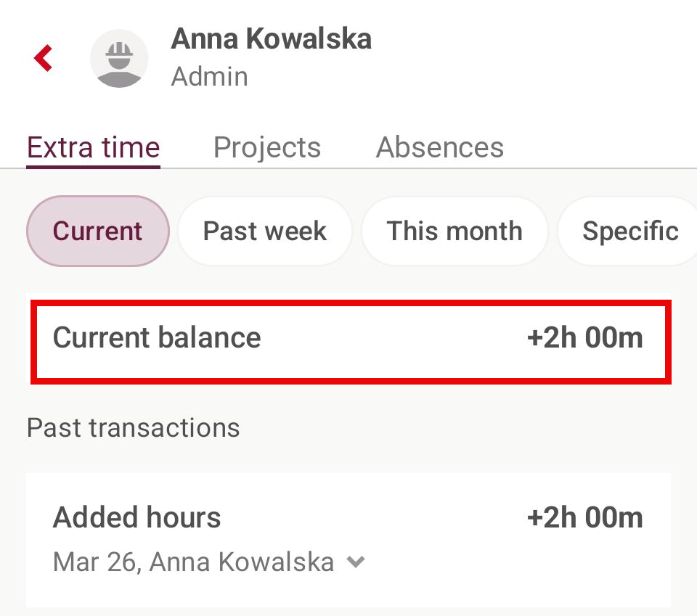Click the Past transactions heading
The width and height of the screenshot is (697, 616).
[133, 428]
